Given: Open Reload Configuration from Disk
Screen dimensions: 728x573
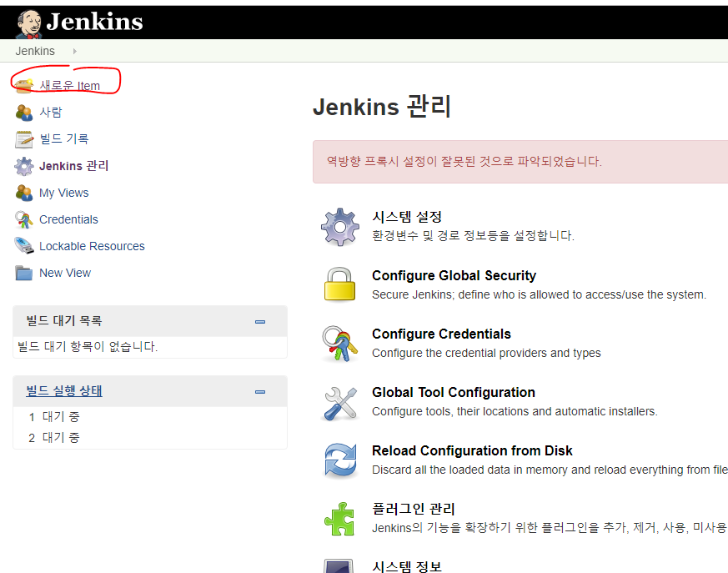Looking at the screenshot, I should 472,451.
